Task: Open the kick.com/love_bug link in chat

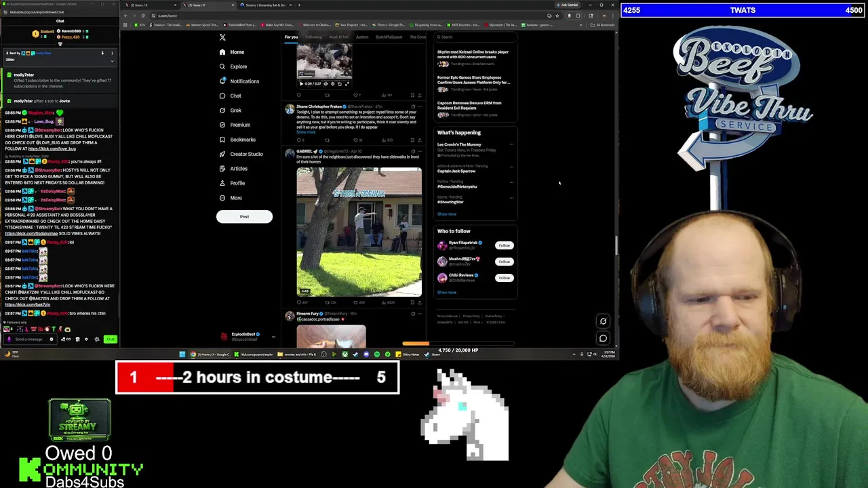Action: pos(52,148)
